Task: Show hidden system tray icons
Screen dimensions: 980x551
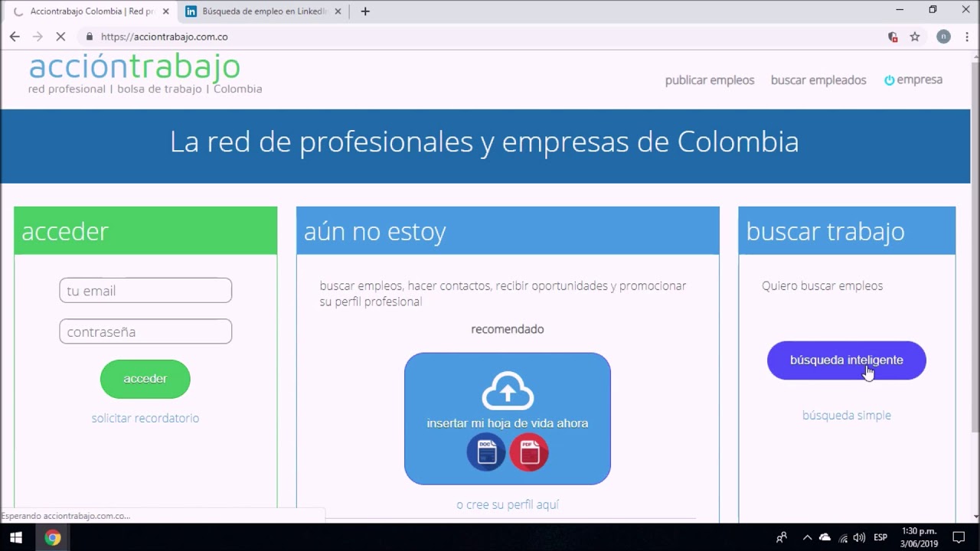Action: click(x=807, y=537)
